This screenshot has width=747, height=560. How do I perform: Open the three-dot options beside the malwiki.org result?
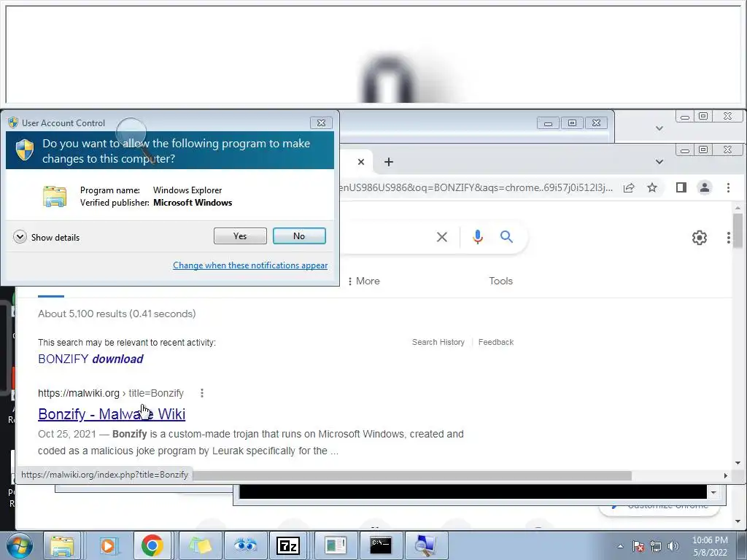(x=202, y=393)
